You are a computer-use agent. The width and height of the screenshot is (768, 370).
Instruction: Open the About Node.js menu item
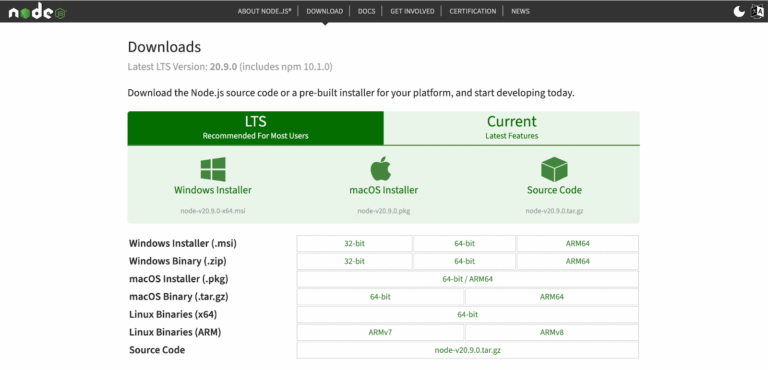tap(264, 11)
